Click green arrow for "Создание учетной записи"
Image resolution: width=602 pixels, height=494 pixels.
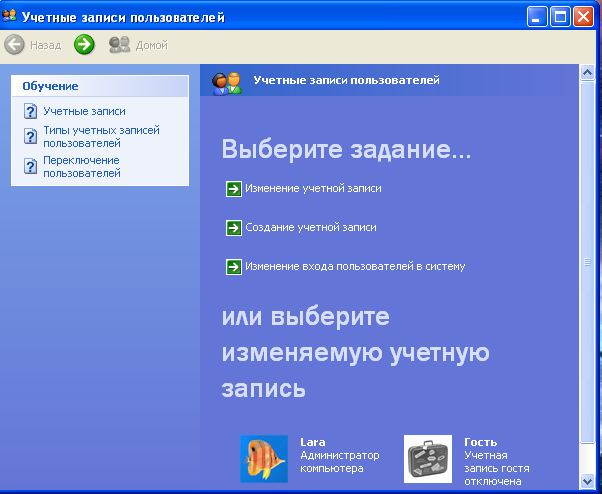234,228
